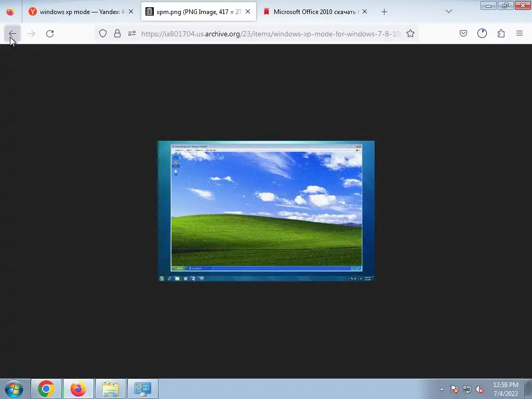This screenshot has height=399, width=532.
Task: Open the tracking protection shield icon
Action: (103, 33)
